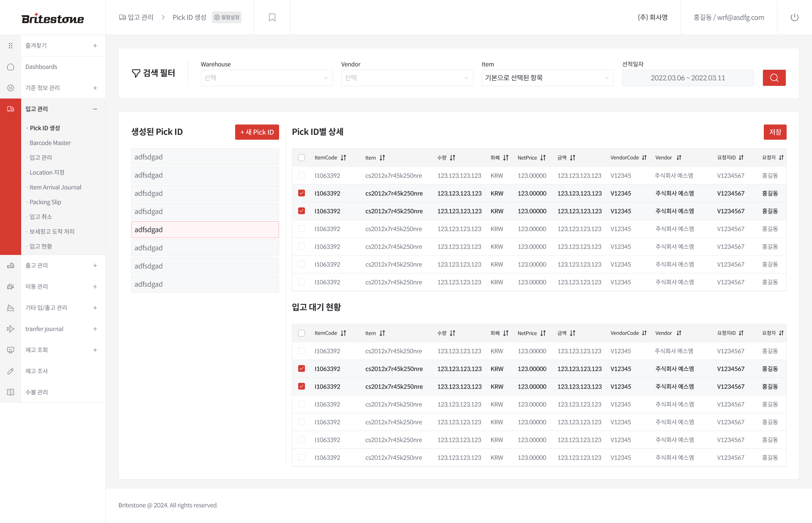The image size is (812, 523).
Task: Open 재고 조사 via the pencil icon
Action: tap(11, 371)
